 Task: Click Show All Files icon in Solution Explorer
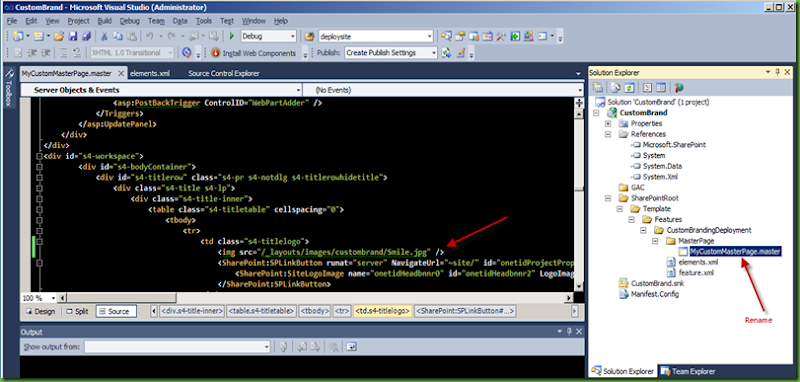coord(615,88)
